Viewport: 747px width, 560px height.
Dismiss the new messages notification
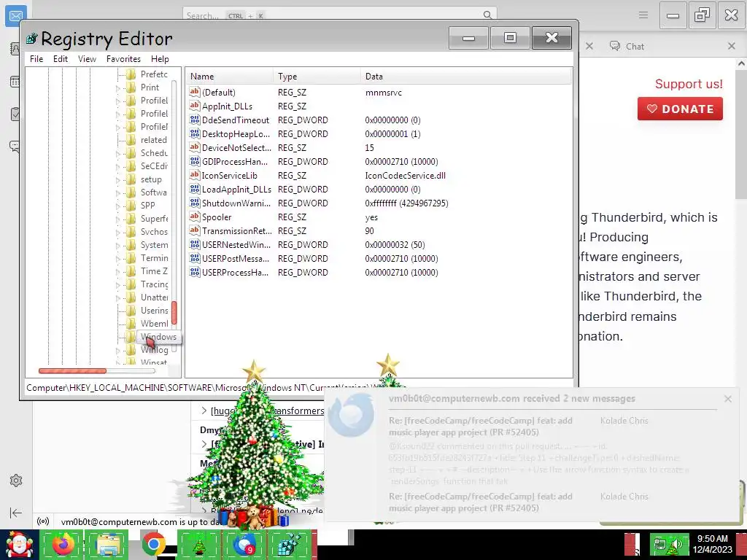click(728, 399)
